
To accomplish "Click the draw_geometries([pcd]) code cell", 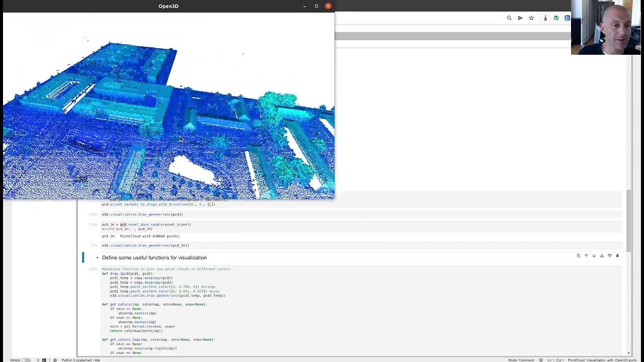I will 361,215.
